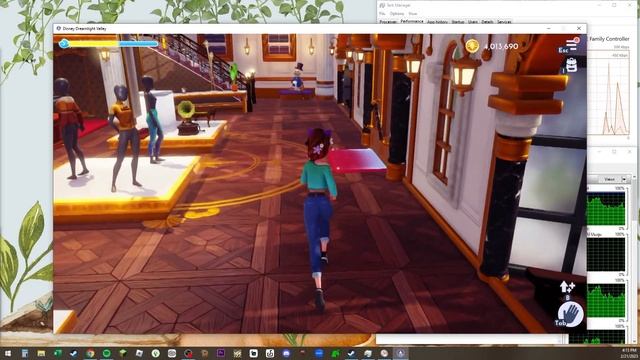
Task: Open the backpack inventory icon
Action: pos(571,65)
